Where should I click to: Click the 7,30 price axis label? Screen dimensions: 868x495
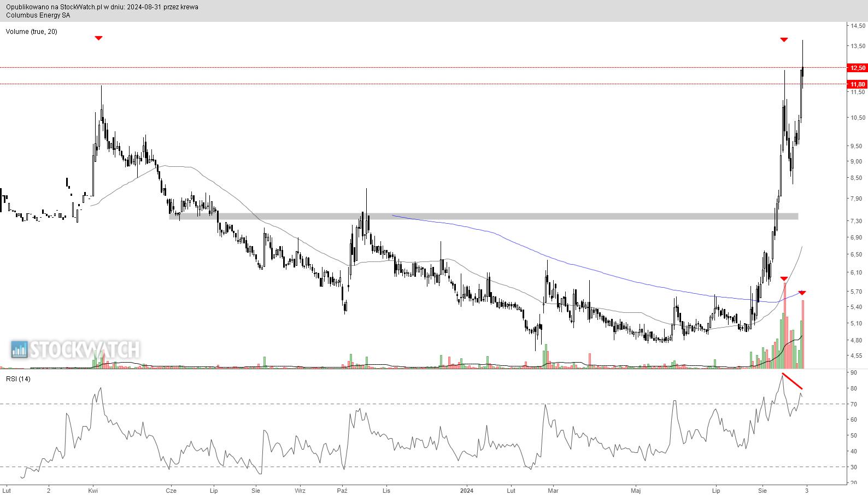(x=856, y=221)
